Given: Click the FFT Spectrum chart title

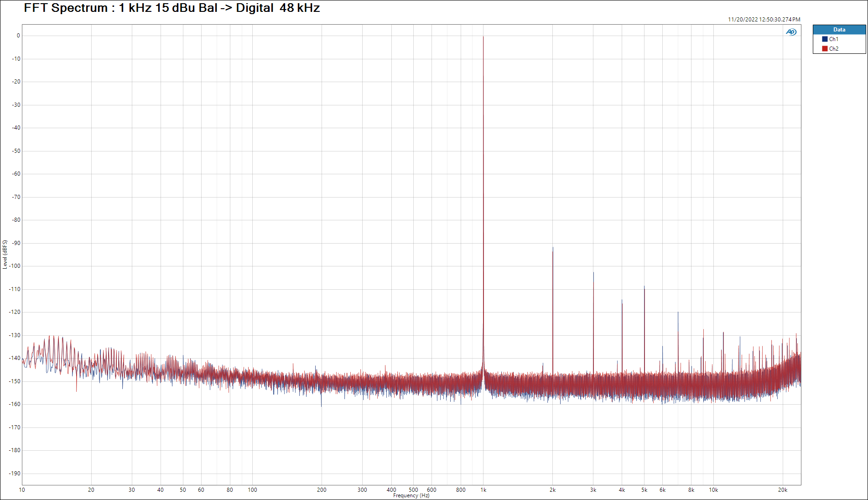Looking at the screenshot, I should (x=172, y=8).
